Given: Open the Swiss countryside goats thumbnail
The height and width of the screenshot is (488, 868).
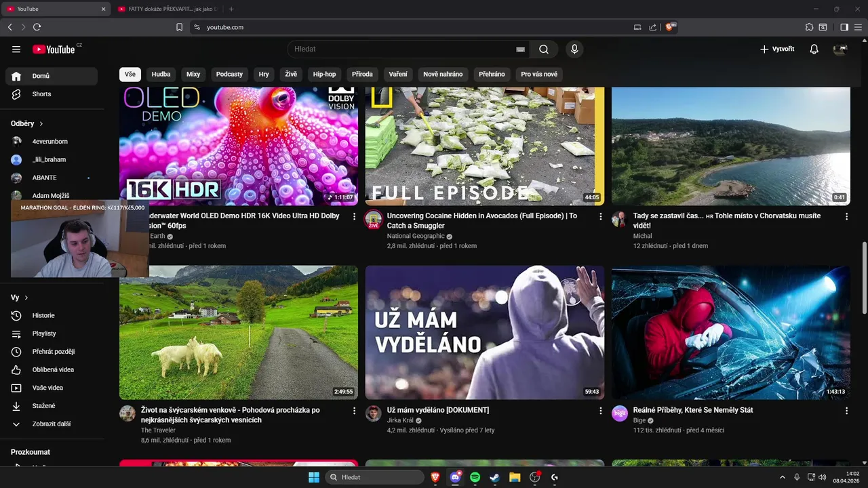Looking at the screenshot, I should point(239,332).
